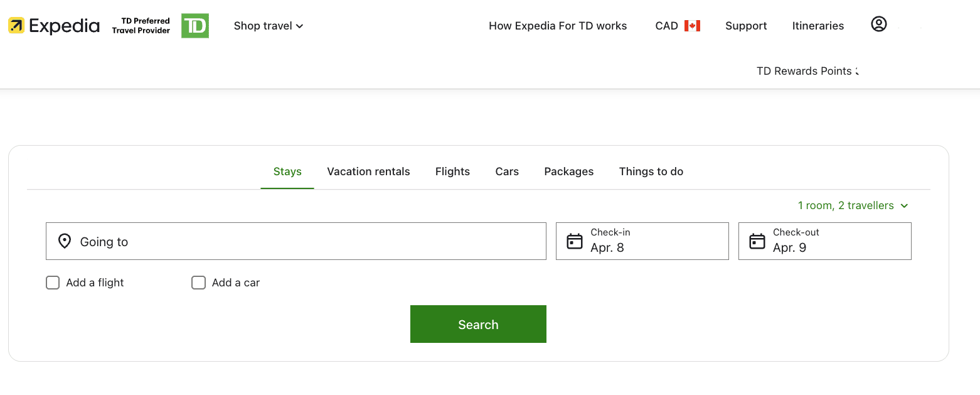Screen dimensions: 980x395
Task: Open the Packages tab
Action: click(x=568, y=171)
